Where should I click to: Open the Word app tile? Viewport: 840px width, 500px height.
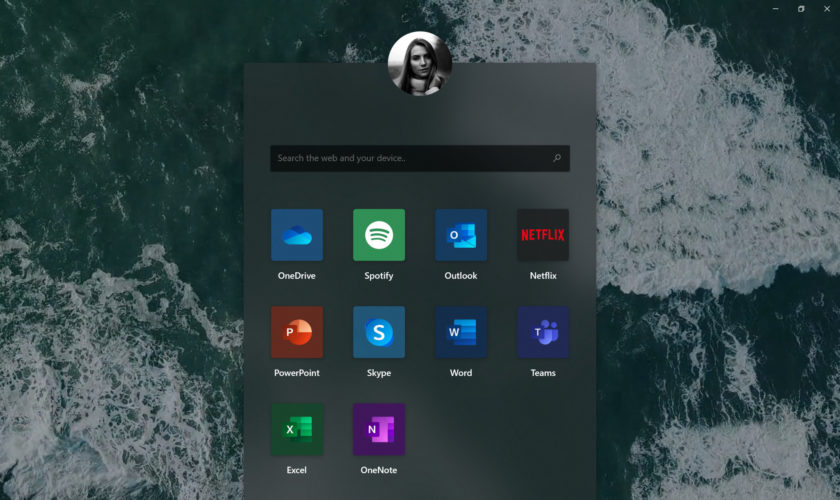pos(461,332)
